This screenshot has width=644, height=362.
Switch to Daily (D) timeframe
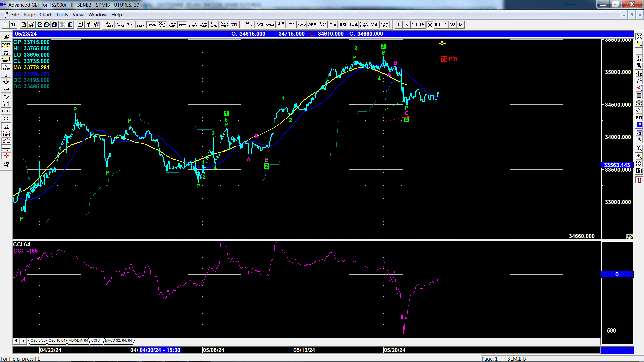click(445, 25)
